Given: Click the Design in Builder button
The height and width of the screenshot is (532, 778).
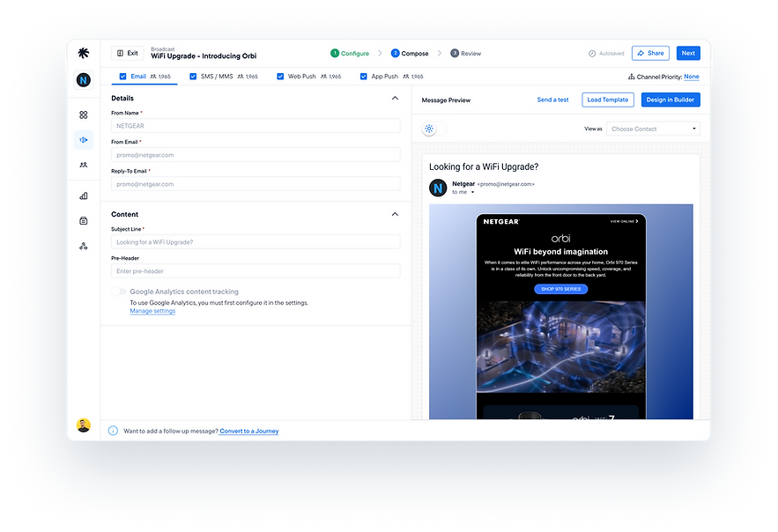Looking at the screenshot, I should click(x=670, y=100).
